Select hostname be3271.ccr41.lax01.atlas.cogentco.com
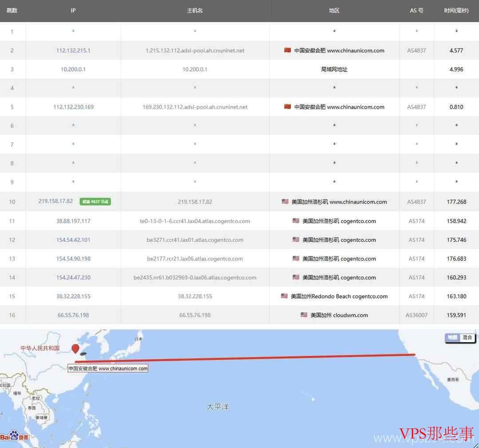 (195, 240)
